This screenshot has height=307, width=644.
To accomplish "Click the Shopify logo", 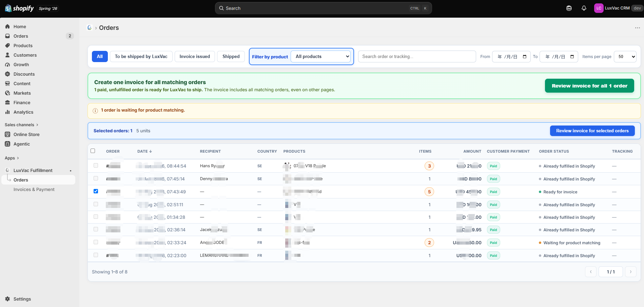I will [x=19, y=8].
